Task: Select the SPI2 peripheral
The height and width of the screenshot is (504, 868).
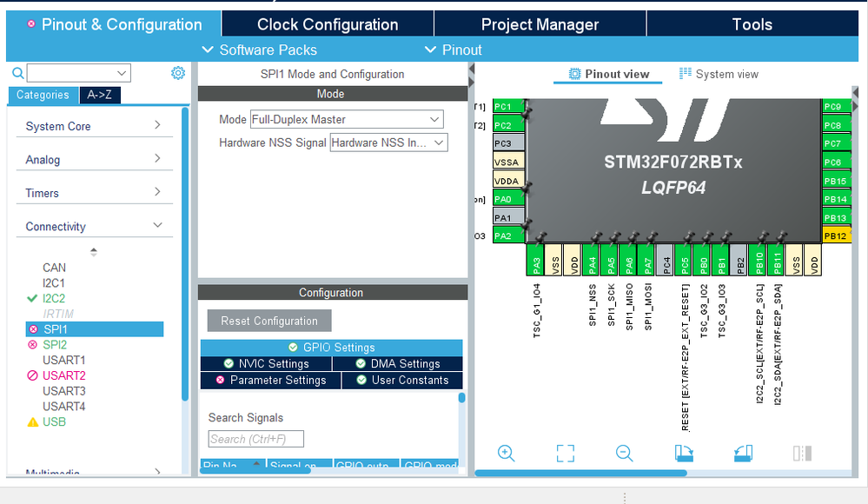Action: [x=55, y=344]
